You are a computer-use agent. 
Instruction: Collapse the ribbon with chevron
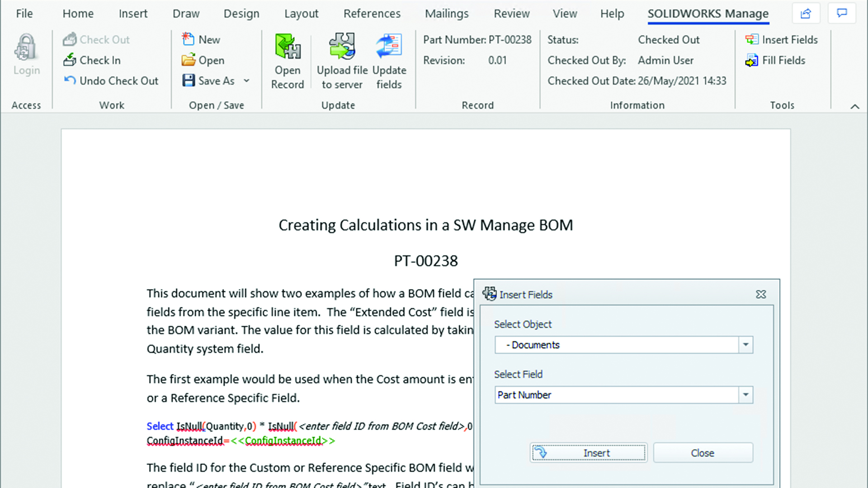coord(854,107)
